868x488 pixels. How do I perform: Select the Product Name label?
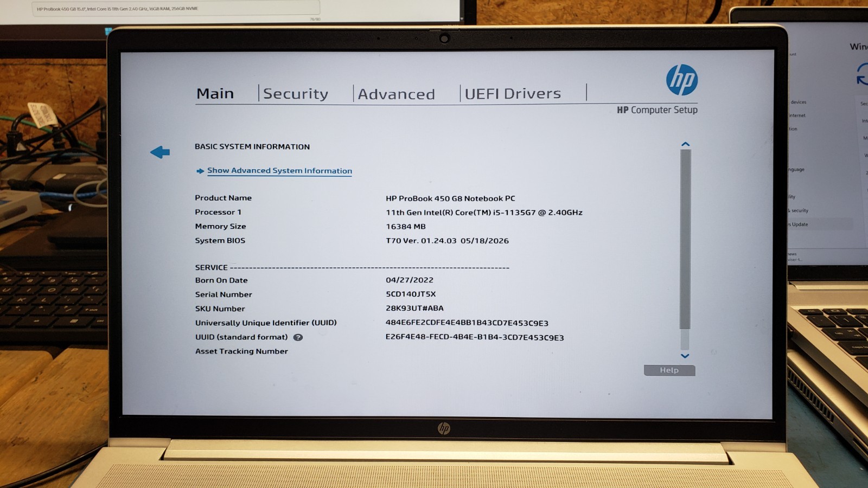(x=223, y=198)
